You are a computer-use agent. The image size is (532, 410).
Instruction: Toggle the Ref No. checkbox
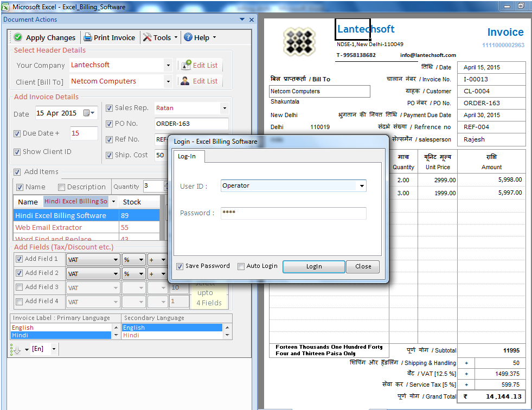109,139
